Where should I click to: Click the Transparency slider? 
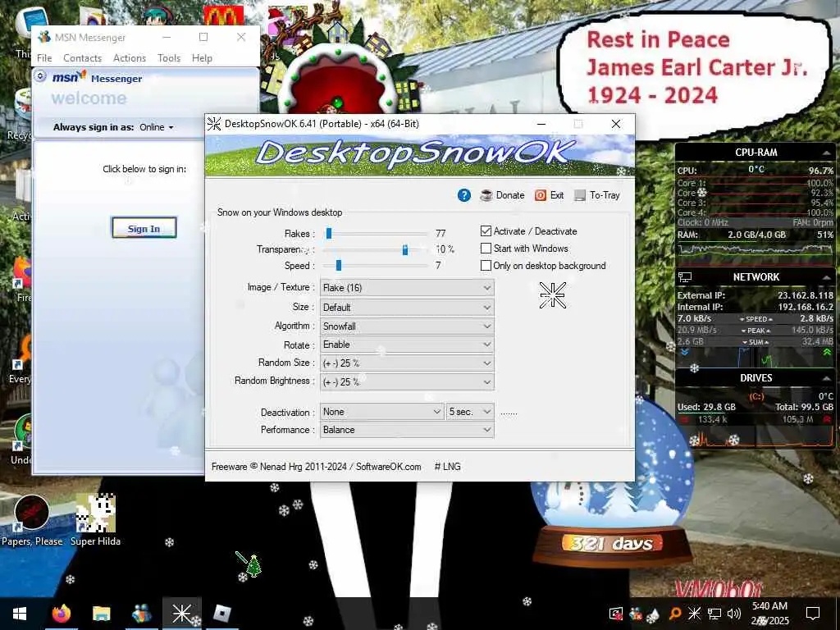pyautogui.click(x=376, y=249)
